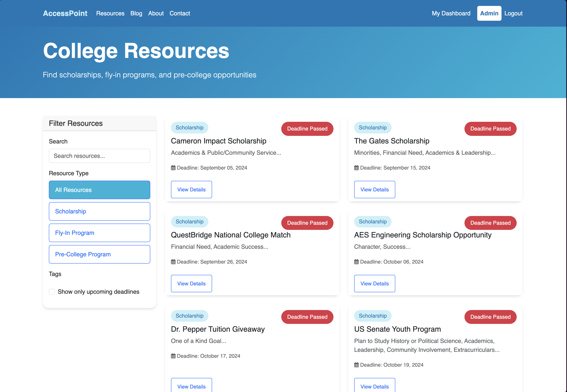
Task: Select the Pre-College Program filter
Action: pos(99,254)
